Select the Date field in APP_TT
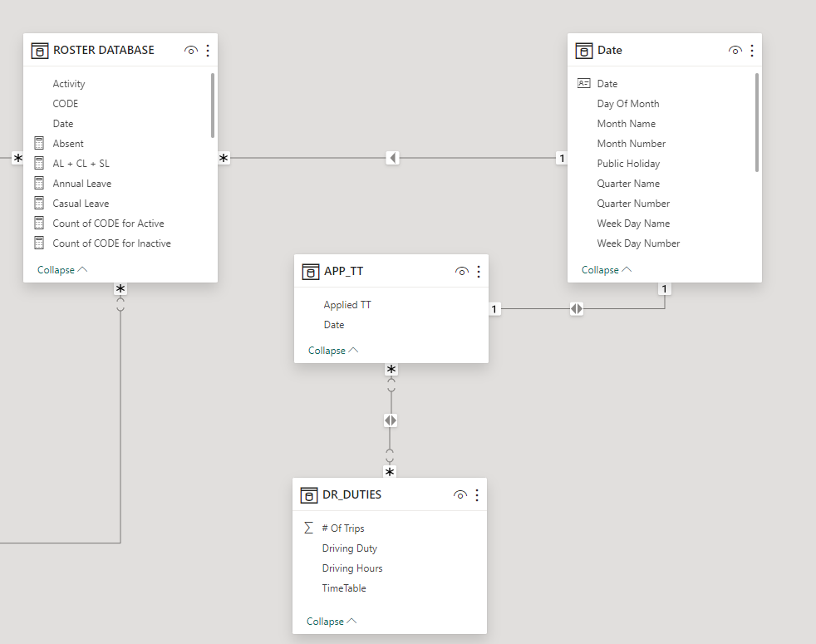This screenshot has width=816, height=644. (x=334, y=325)
